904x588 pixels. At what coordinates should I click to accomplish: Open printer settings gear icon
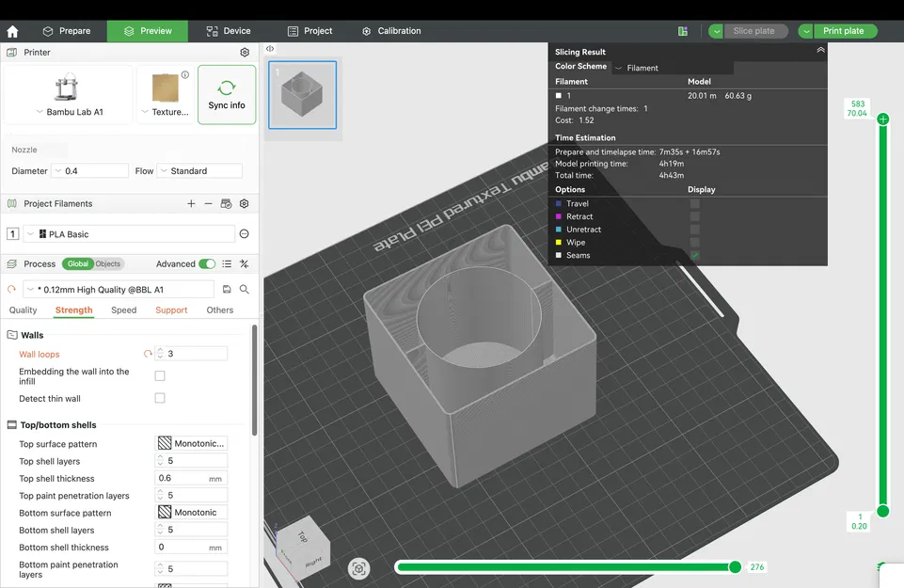[245, 53]
